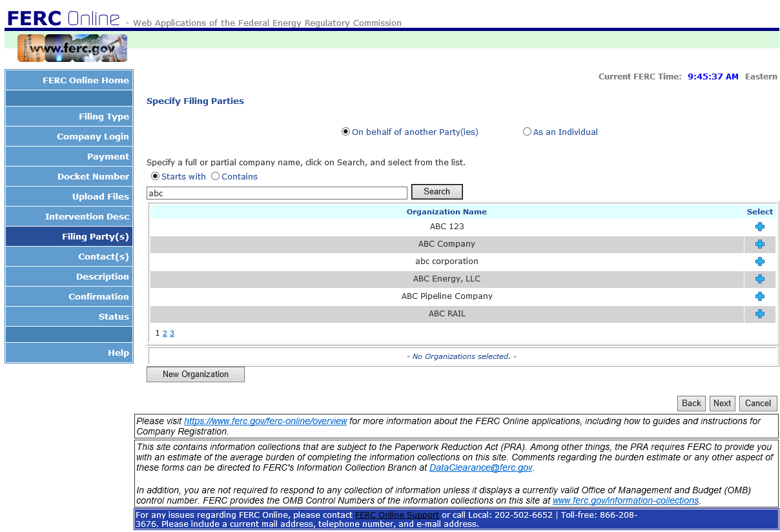Select ABC Company with the plus icon
The width and height of the screenshot is (780, 532).
click(x=759, y=244)
